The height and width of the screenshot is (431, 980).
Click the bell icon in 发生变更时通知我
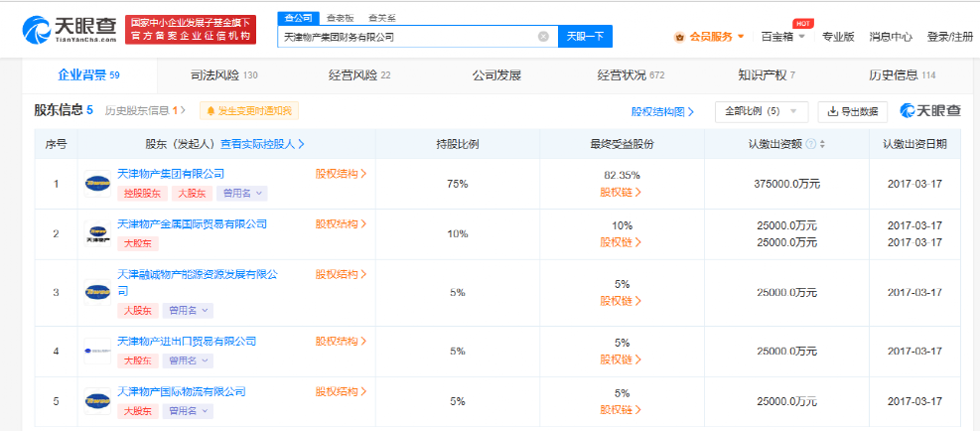click(x=211, y=111)
